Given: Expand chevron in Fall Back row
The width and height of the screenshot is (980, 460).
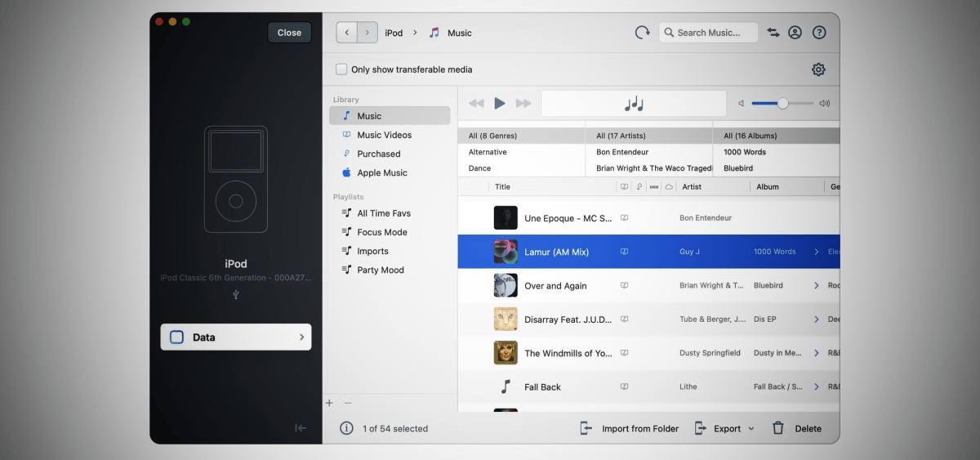Looking at the screenshot, I should click(x=817, y=386).
